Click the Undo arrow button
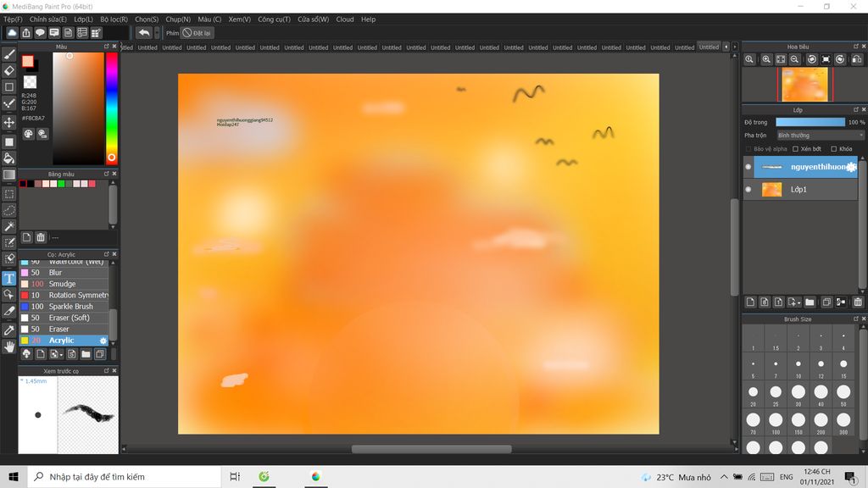The image size is (868, 488). 144,33
